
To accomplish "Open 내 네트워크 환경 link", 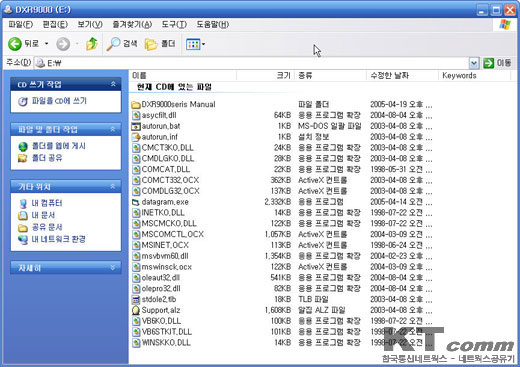I will 58,239.
